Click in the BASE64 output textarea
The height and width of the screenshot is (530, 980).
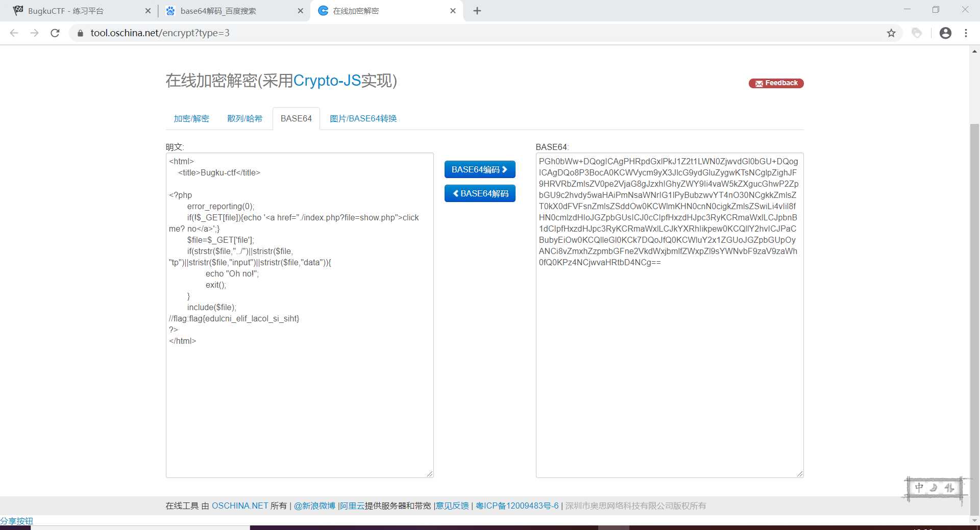pos(670,315)
